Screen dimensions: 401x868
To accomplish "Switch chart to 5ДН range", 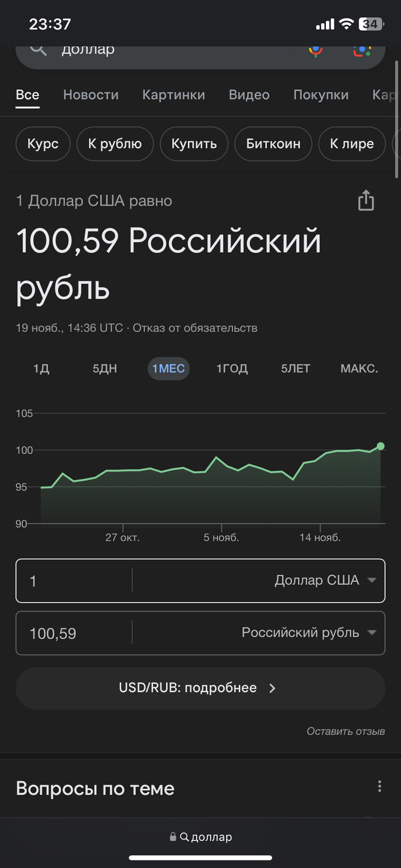I will [x=105, y=368].
